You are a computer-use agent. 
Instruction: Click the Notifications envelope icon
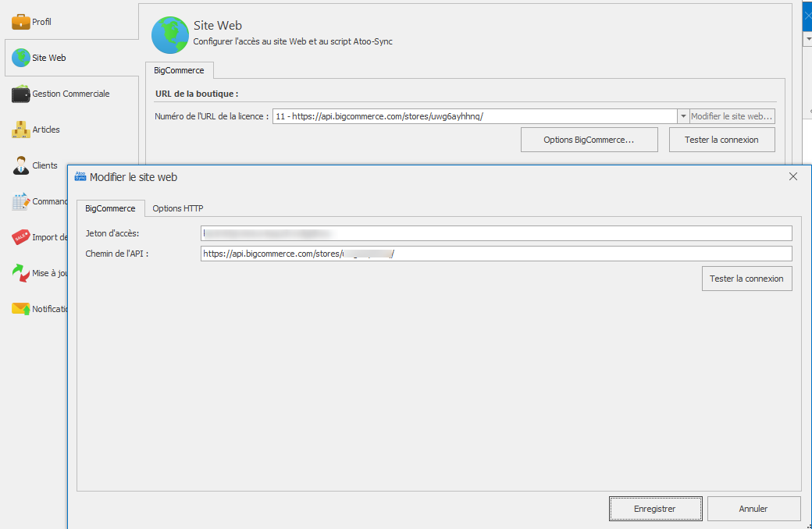(21, 309)
